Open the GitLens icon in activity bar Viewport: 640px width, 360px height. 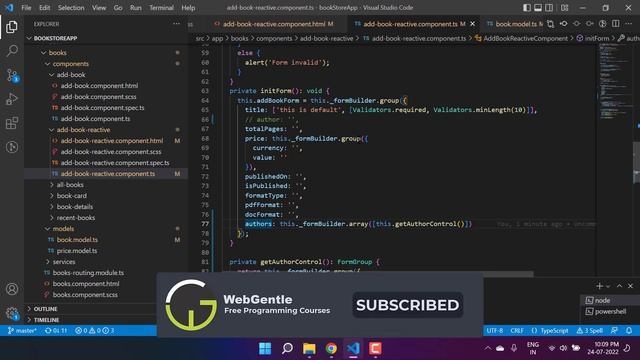click(12, 147)
